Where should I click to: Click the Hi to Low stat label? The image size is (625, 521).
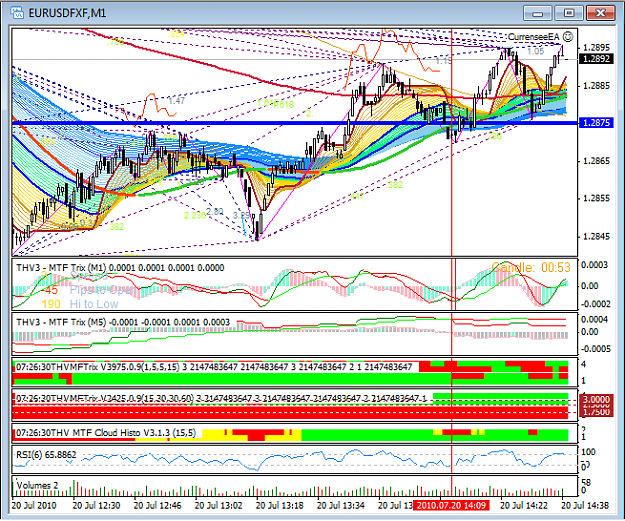click(x=94, y=304)
